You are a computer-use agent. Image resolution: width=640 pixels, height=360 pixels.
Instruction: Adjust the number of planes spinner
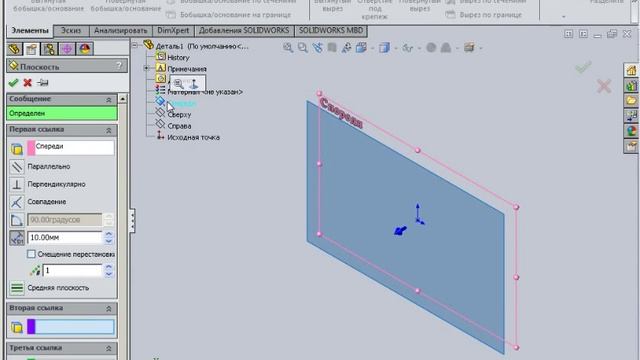[x=109, y=270]
